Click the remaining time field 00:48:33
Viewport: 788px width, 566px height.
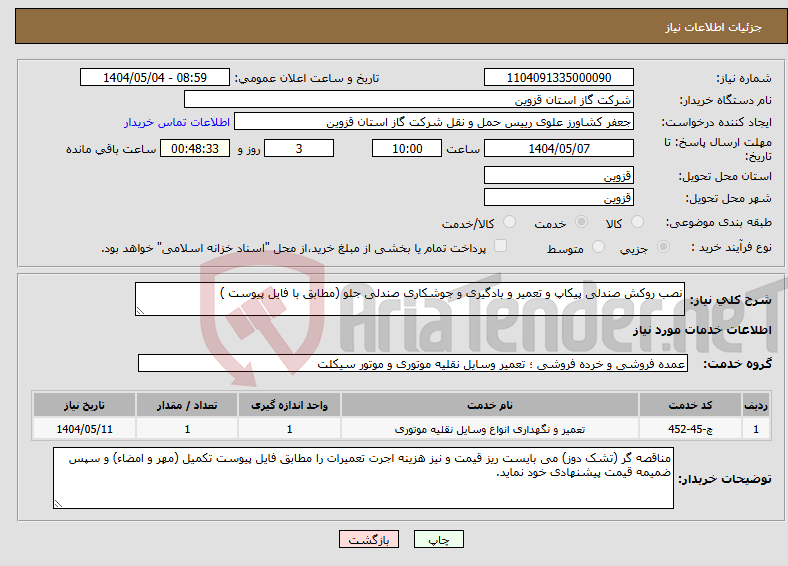click(195, 148)
